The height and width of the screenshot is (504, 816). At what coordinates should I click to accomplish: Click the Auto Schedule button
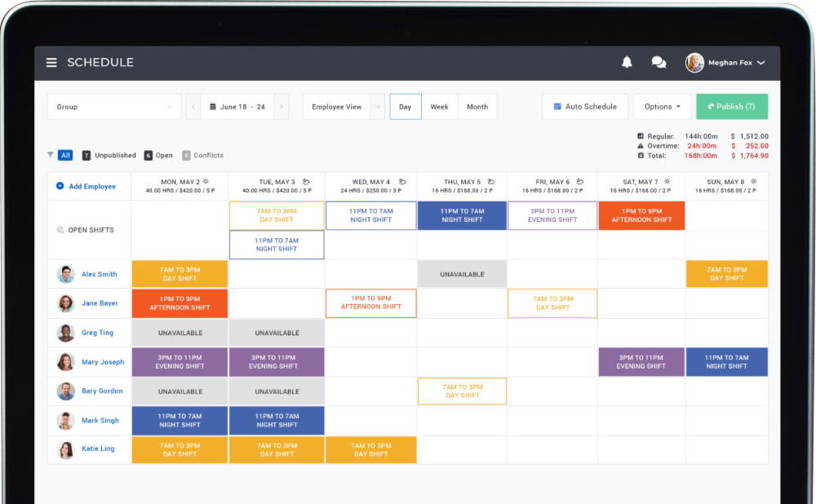click(585, 107)
